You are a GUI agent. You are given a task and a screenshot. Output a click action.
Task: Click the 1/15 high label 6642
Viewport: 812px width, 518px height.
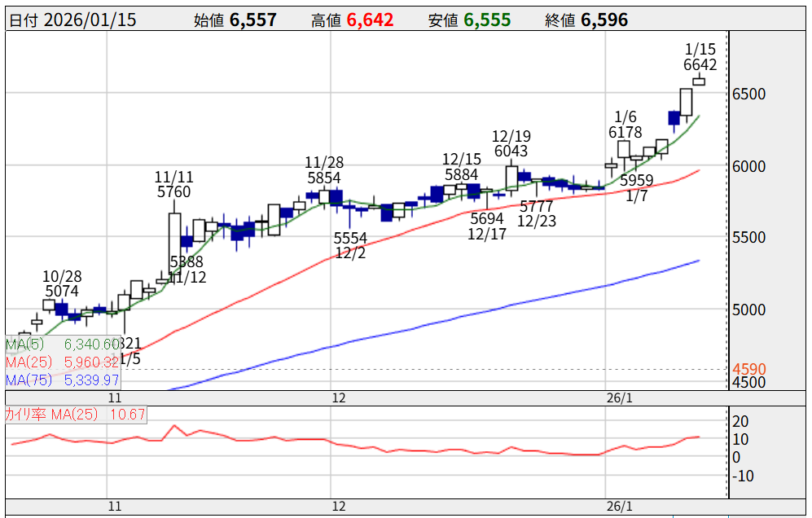point(700,64)
